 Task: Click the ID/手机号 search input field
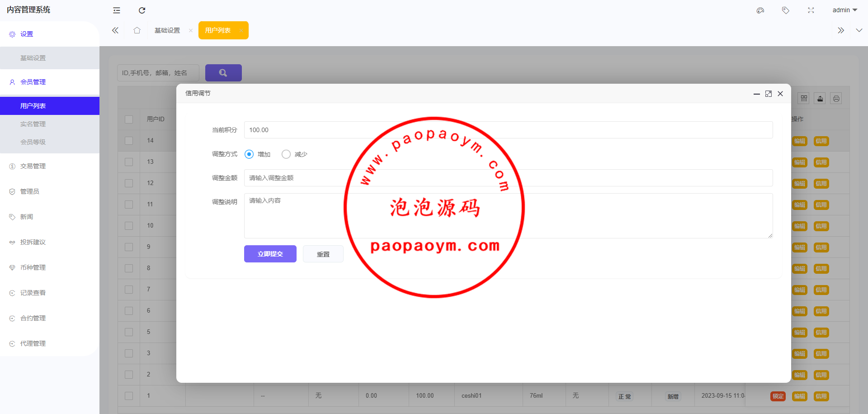[x=158, y=73]
